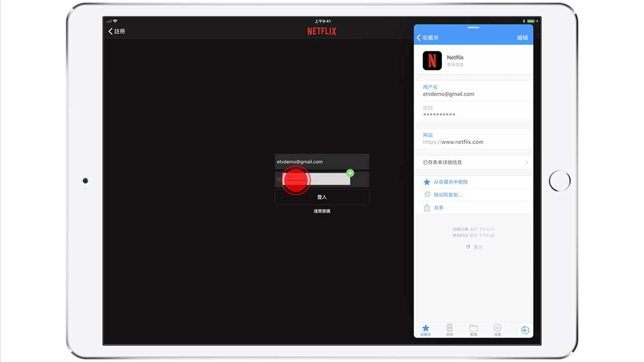Switch to the 类别 categories tab
The height and width of the screenshot is (362, 644).
449,330
